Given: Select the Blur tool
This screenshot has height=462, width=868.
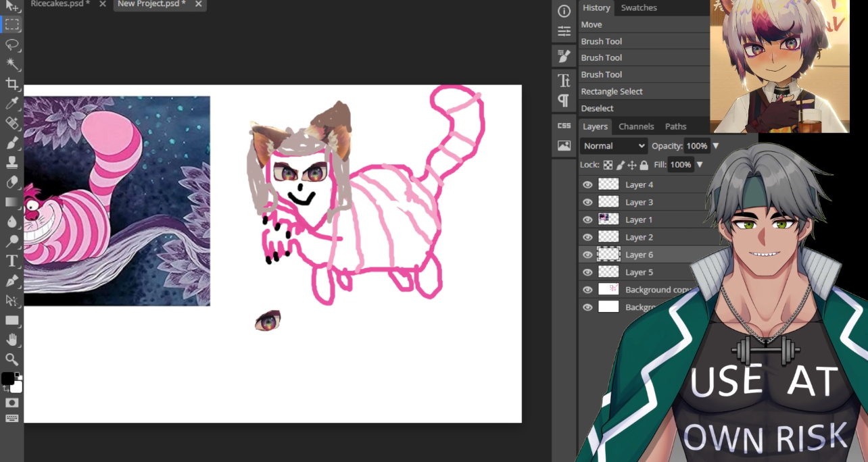Looking at the screenshot, I should pos(11,221).
